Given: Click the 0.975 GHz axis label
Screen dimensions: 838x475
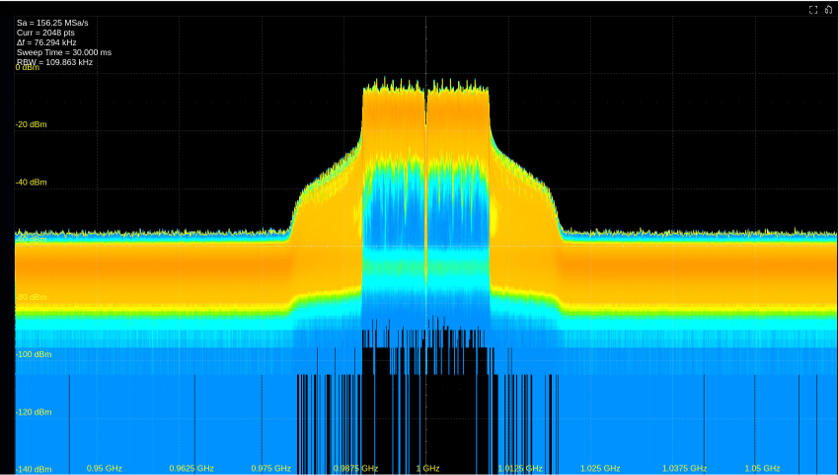Looking at the screenshot, I should tap(271, 468).
